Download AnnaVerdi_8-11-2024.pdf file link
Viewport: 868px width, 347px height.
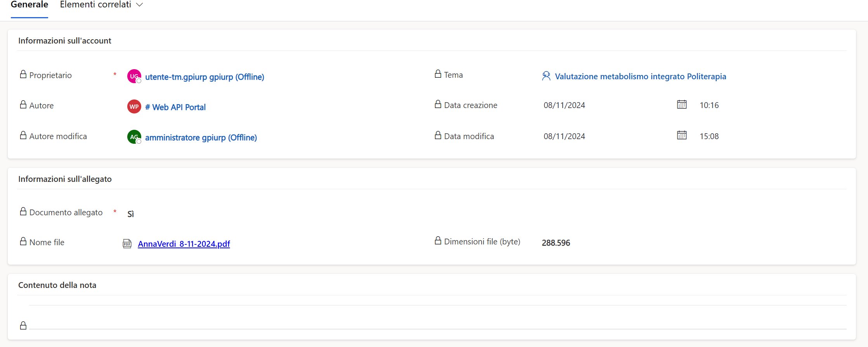point(184,244)
